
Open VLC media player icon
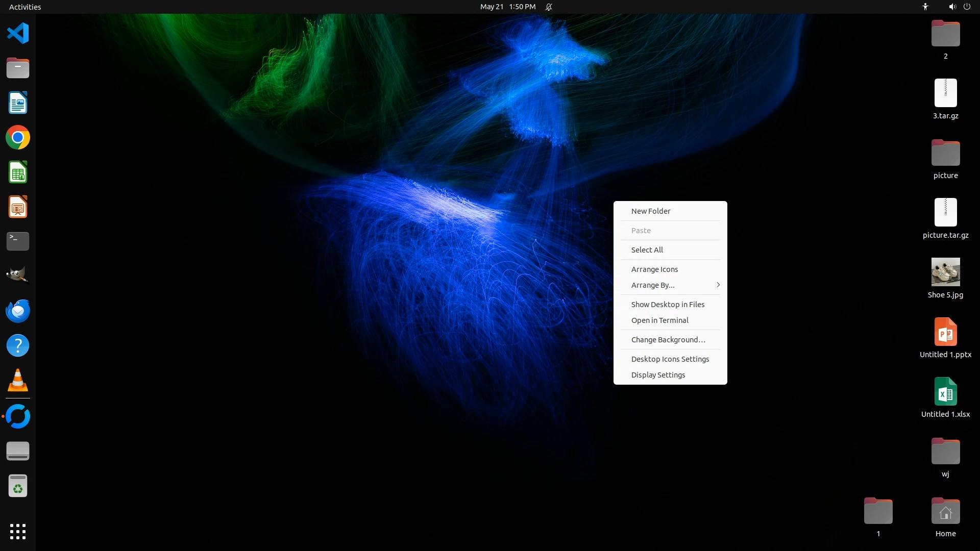coord(18,381)
